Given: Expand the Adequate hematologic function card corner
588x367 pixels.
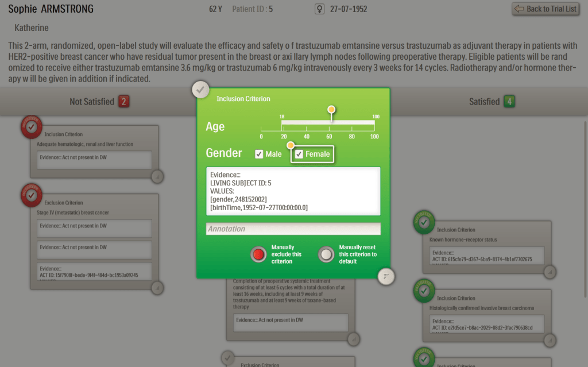Looking at the screenshot, I should point(157,176).
